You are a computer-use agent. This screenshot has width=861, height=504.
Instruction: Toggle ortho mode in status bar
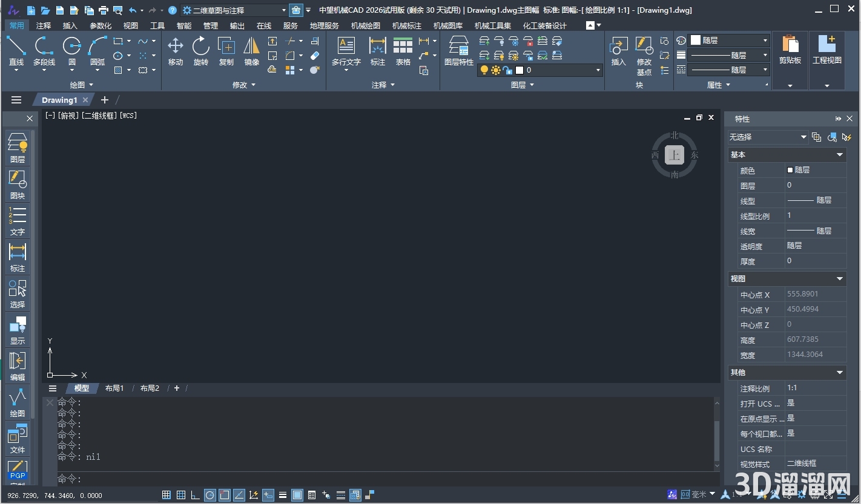(196, 495)
